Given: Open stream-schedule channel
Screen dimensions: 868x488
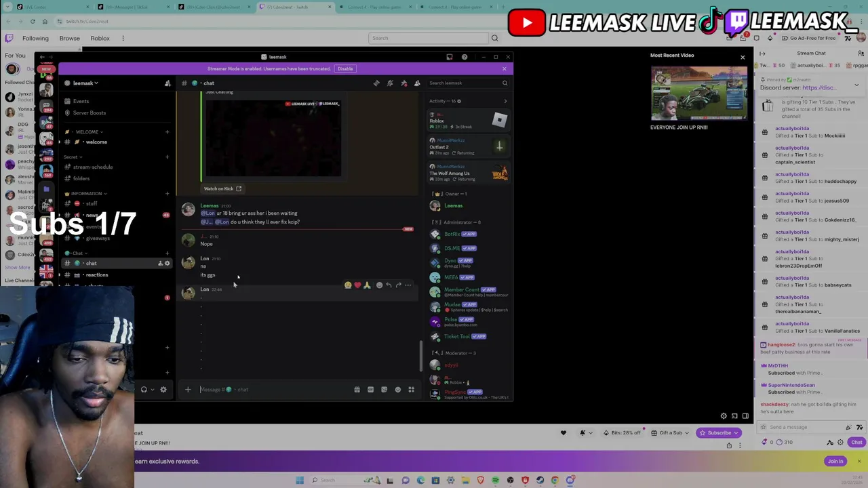Looking at the screenshot, I should (x=93, y=167).
